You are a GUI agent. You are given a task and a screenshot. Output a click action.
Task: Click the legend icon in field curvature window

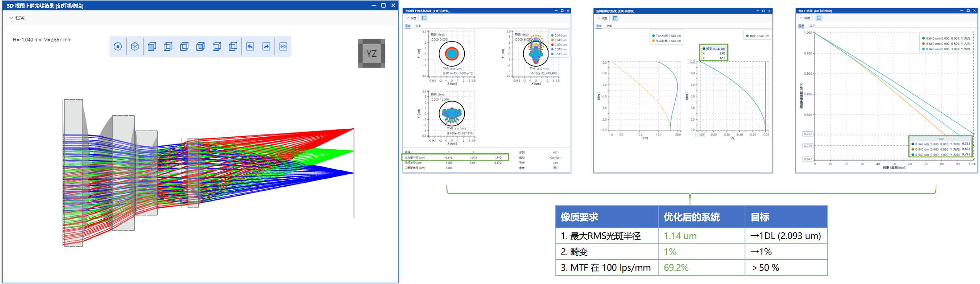click(615, 18)
